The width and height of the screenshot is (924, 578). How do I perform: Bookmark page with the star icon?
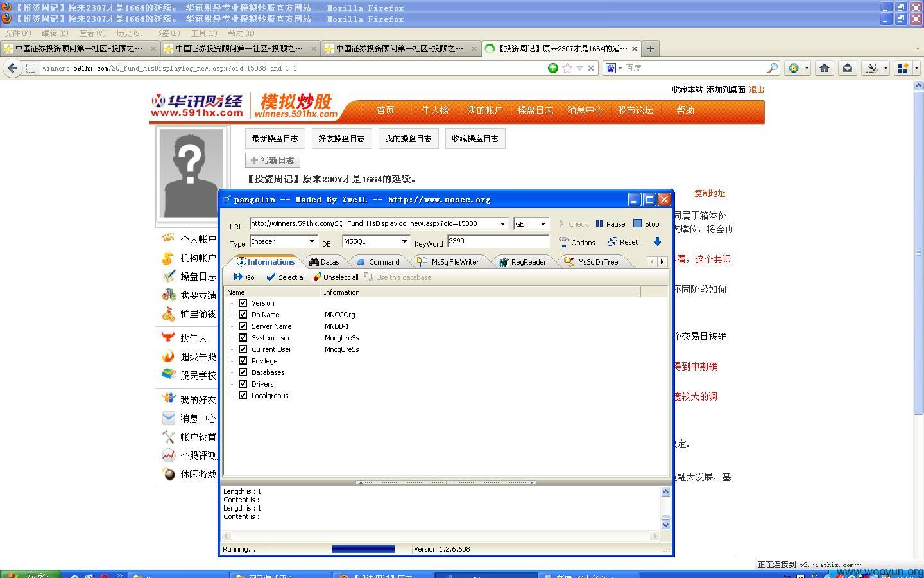(567, 68)
